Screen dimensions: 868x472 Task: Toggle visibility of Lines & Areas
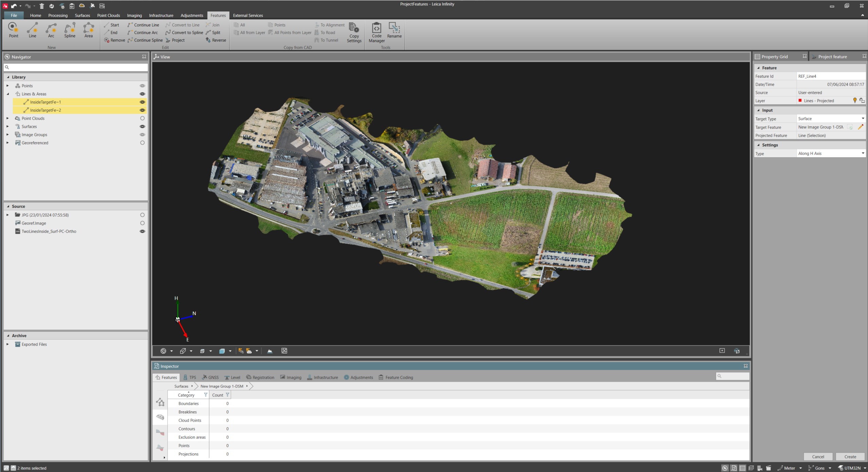point(142,94)
